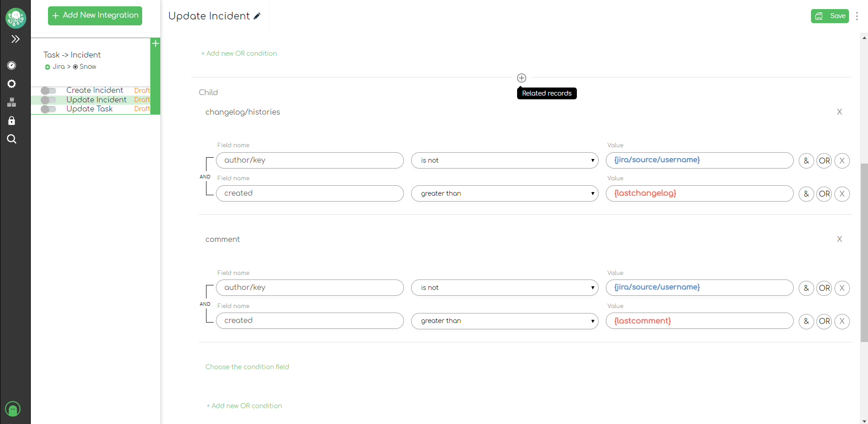The height and width of the screenshot is (424, 868).
Task: Click pencil icon to rename Update Incident
Action: coord(257,16)
